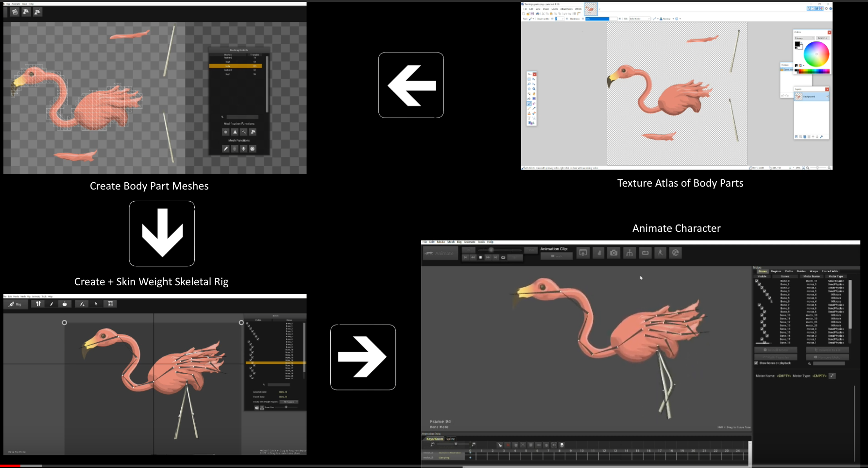Open the Adjustments menu in paint.net

point(566,8)
